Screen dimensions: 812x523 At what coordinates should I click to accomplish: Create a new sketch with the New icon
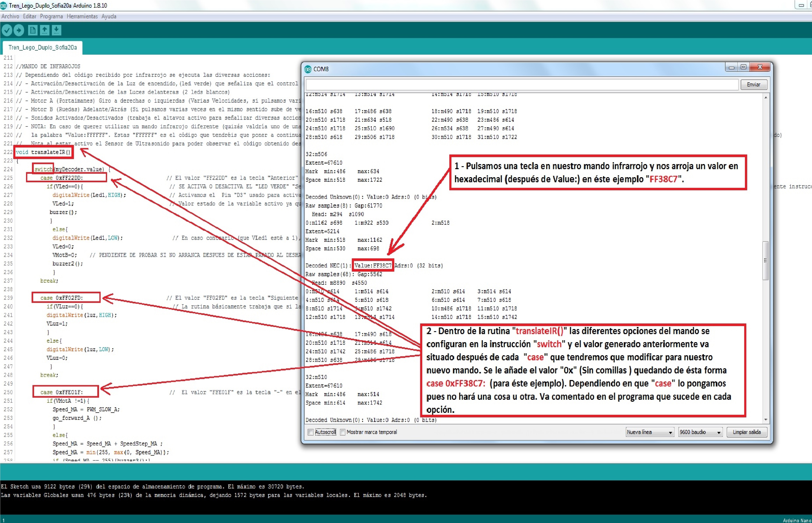coord(33,30)
